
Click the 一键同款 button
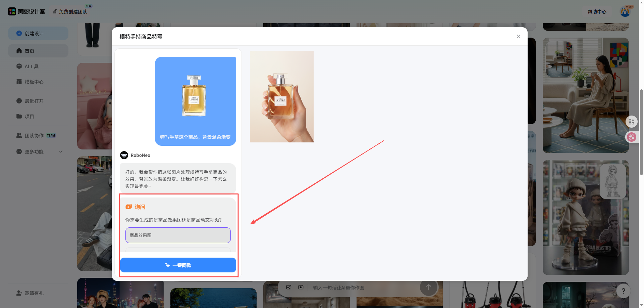click(178, 265)
